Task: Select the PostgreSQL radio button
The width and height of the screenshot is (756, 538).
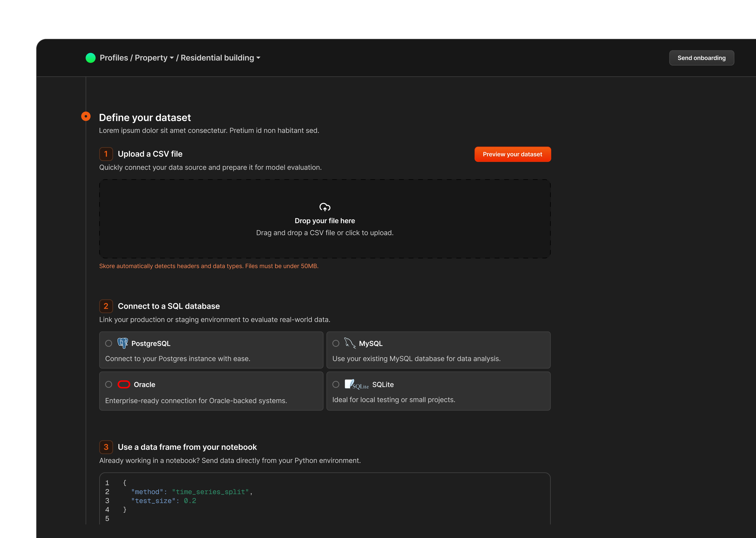Action: pos(108,344)
